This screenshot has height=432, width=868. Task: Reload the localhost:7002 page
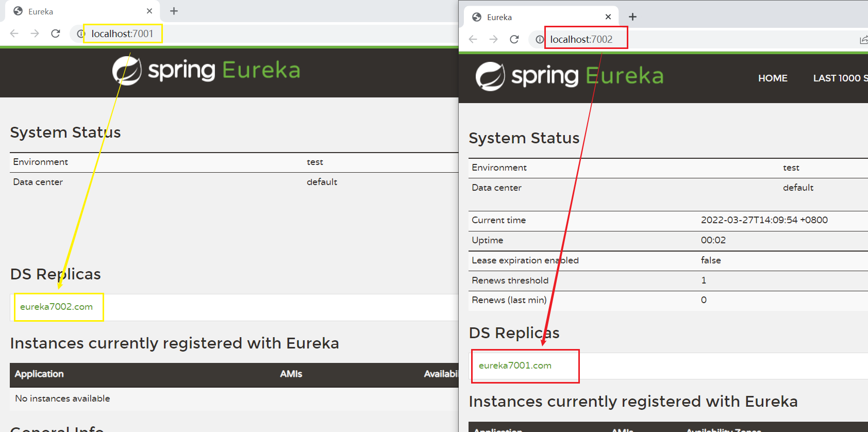(x=514, y=39)
